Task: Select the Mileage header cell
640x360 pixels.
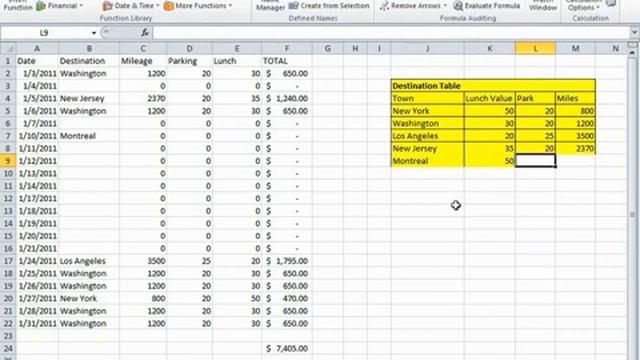Action: tap(143, 61)
